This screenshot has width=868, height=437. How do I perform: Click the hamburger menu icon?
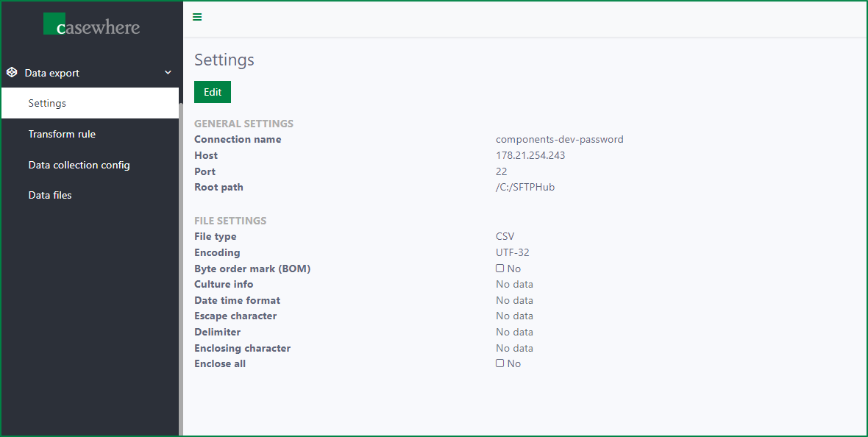point(197,17)
